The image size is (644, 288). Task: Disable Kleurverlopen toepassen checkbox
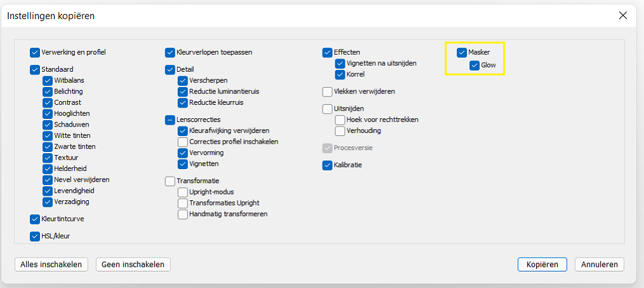coord(170,53)
